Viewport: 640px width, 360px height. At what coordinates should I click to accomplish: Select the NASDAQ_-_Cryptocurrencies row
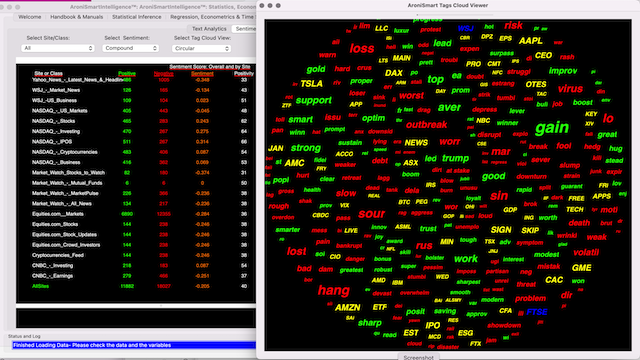coord(136,152)
